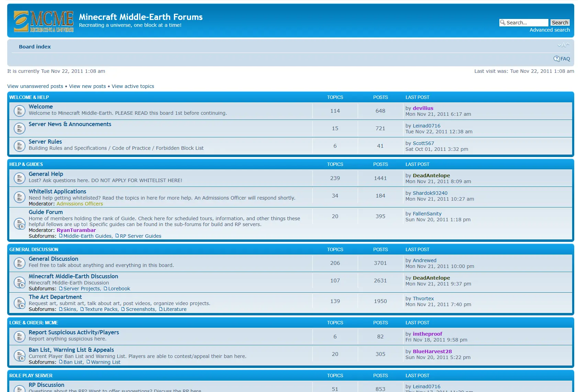The height and width of the screenshot is (392, 578).
Task: Focus the Search text field
Action: [524, 22]
